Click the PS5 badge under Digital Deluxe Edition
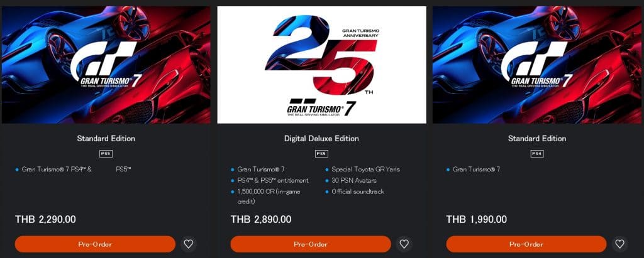The image size is (644, 258). click(x=321, y=154)
